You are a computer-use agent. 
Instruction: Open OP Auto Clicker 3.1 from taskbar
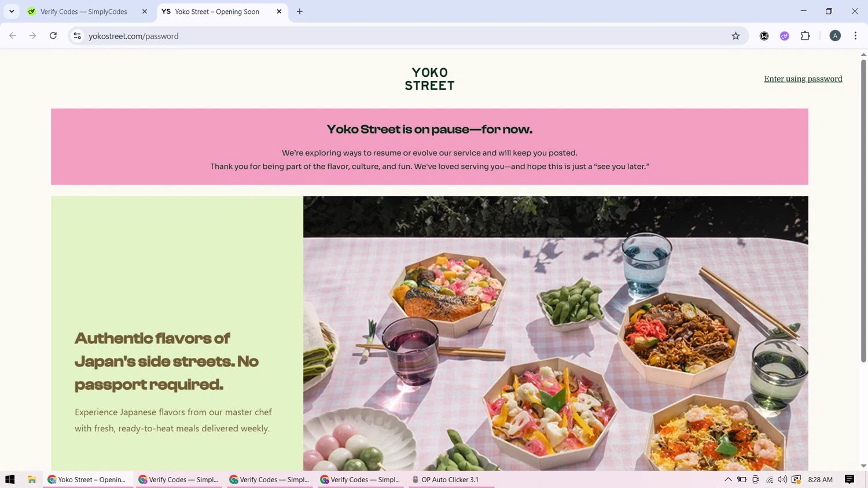pos(451,479)
